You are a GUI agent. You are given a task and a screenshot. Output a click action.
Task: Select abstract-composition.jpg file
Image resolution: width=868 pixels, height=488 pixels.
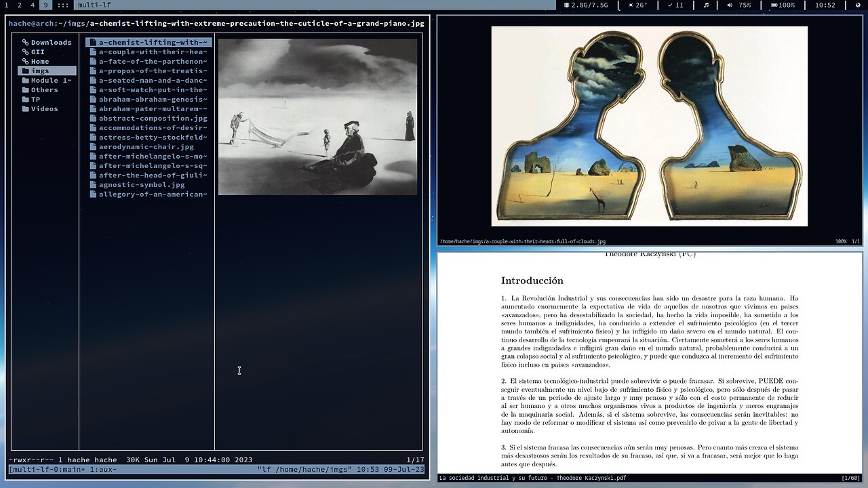(x=149, y=118)
